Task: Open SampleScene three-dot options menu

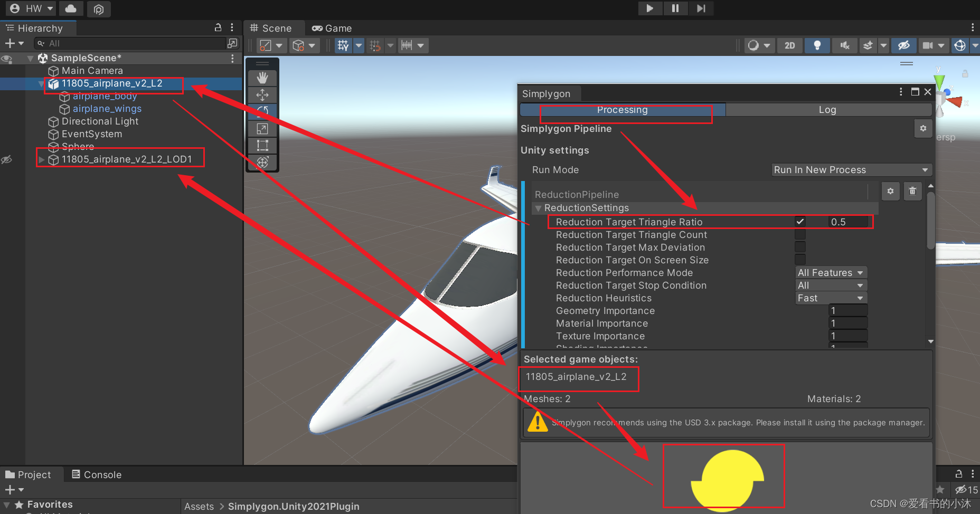Action: pyautogui.click(x=232, y=58)
